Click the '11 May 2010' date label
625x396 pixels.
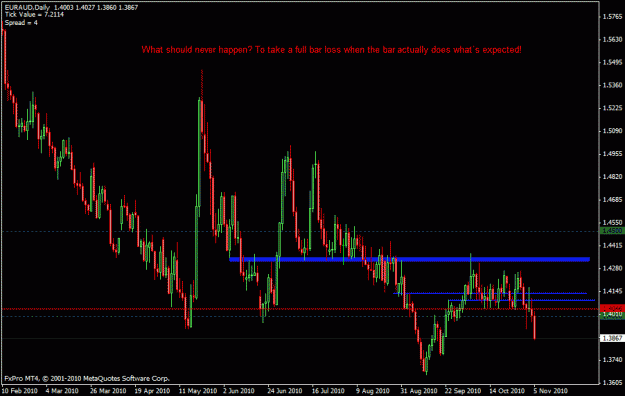click(x=198, y=391)
